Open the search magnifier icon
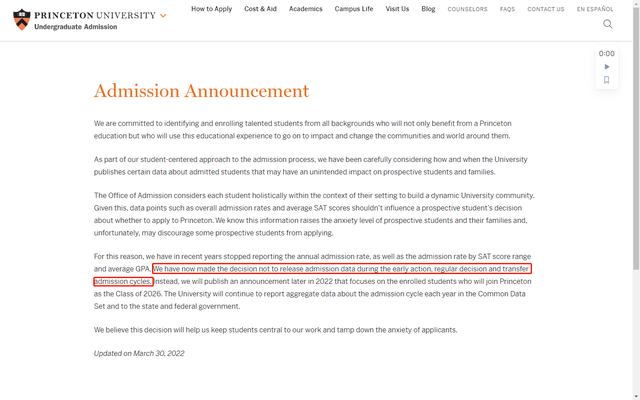 click(608, 24)
